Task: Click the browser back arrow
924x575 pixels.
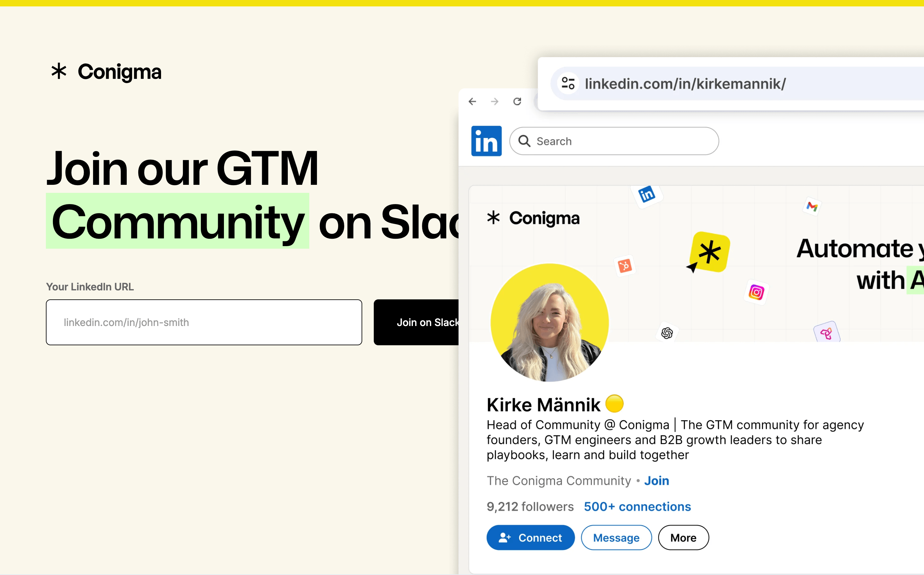Action: click(x=472, y=101)
